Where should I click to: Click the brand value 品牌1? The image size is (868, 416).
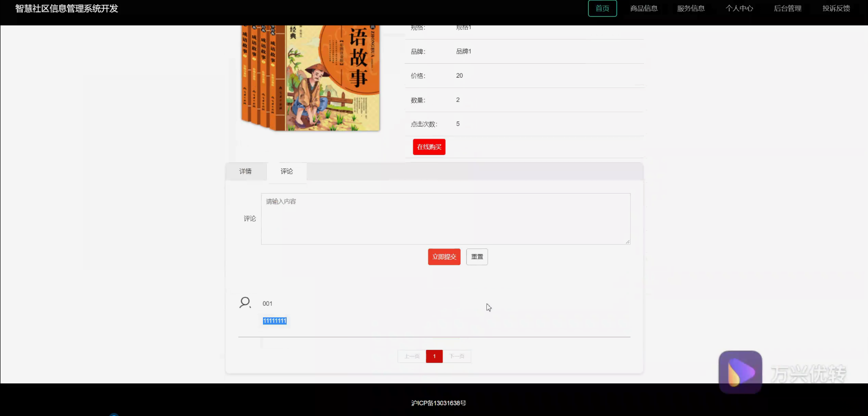pos(464,51)
